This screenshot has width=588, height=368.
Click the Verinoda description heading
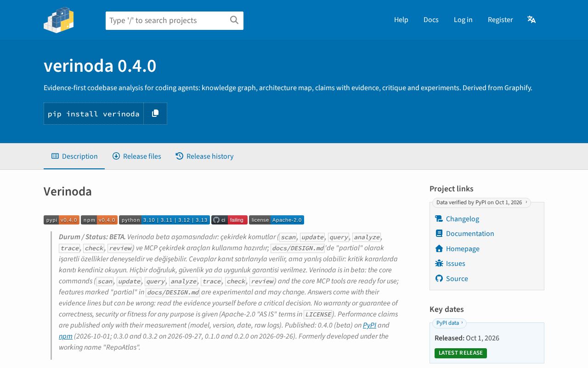coord(68,191)
